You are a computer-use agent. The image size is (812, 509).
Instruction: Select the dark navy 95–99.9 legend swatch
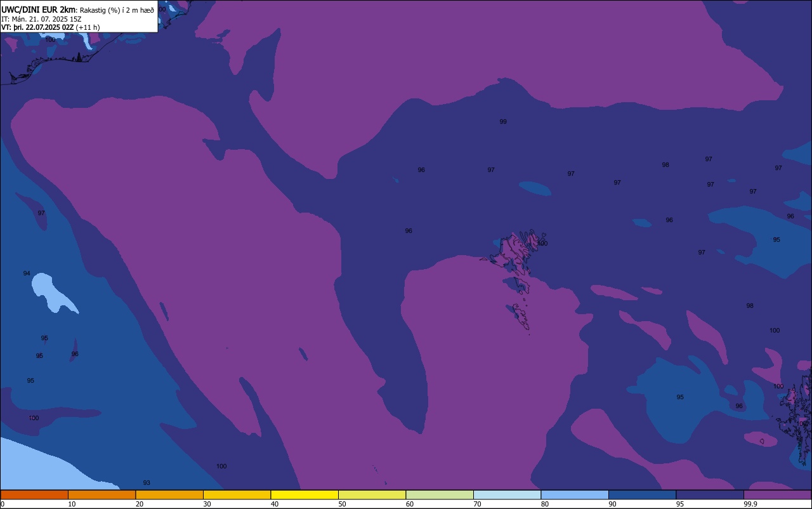click(710, 494)
